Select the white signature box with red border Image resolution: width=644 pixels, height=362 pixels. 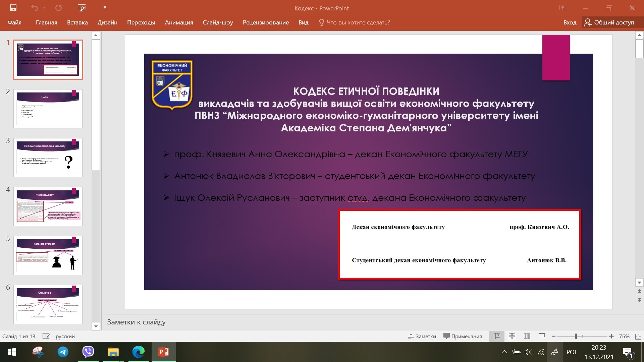(460, 244)
